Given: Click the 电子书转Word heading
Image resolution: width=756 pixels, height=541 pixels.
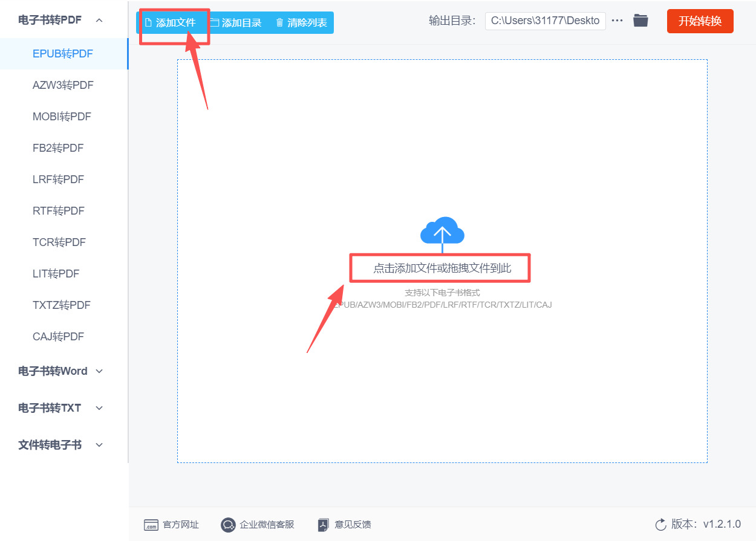Looking at the screenshot, I should tap(53, 371).
